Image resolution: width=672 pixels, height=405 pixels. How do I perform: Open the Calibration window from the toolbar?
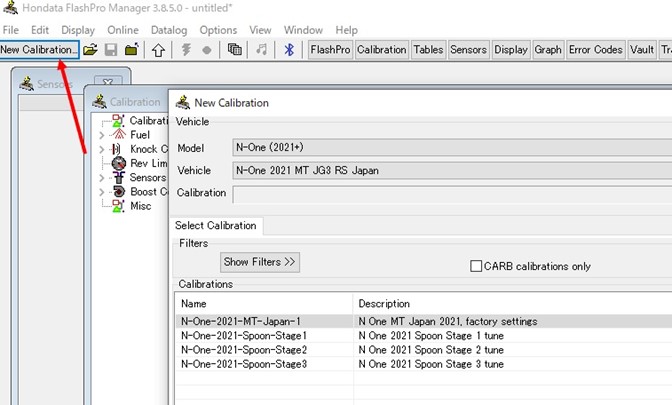click(x=381, y=50)
